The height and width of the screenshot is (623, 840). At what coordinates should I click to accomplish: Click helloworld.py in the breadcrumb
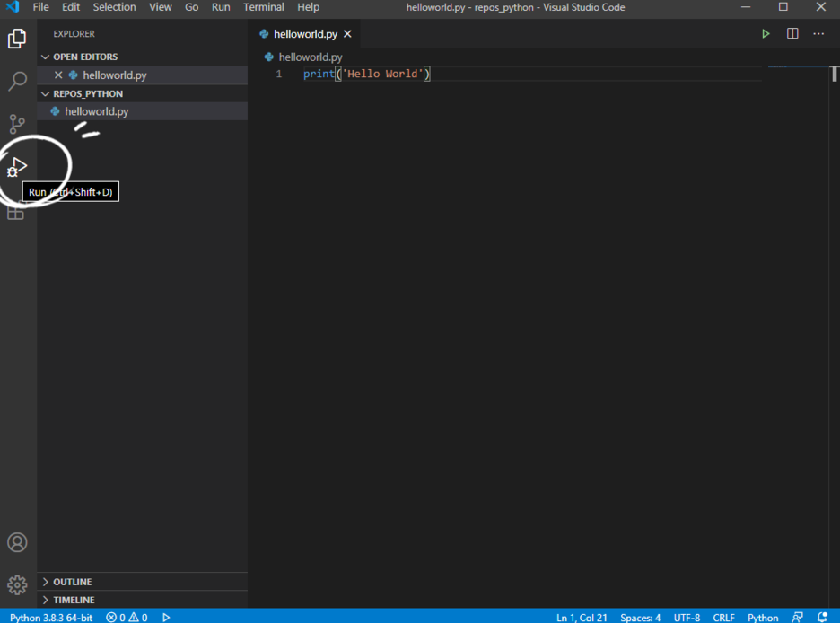311,57
